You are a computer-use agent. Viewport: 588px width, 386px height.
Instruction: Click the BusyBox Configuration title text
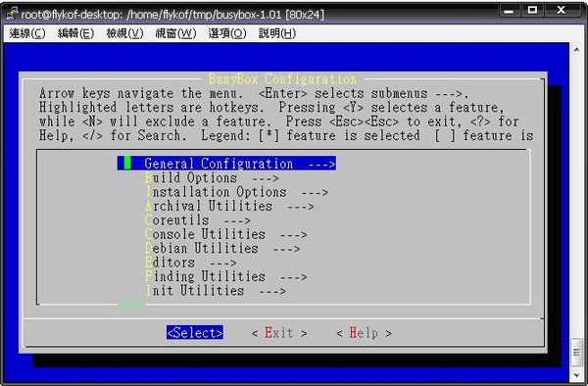click(x=283, y=79)
